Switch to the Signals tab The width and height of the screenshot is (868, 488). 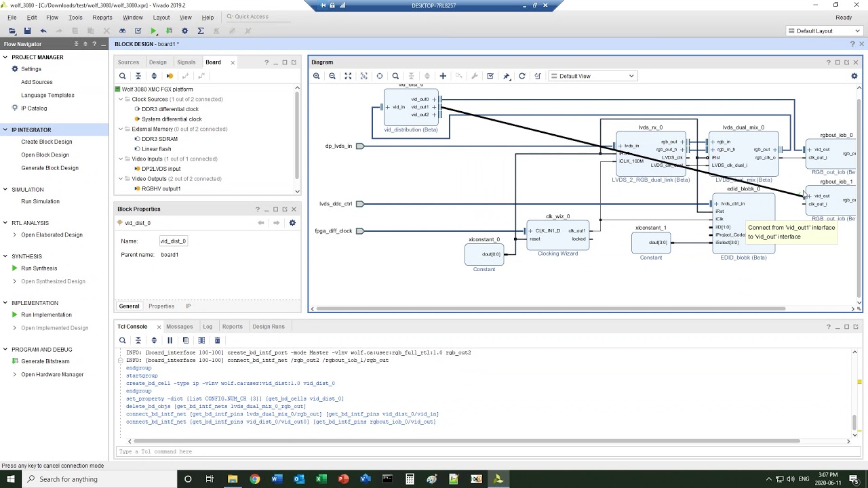click(186, 62)
